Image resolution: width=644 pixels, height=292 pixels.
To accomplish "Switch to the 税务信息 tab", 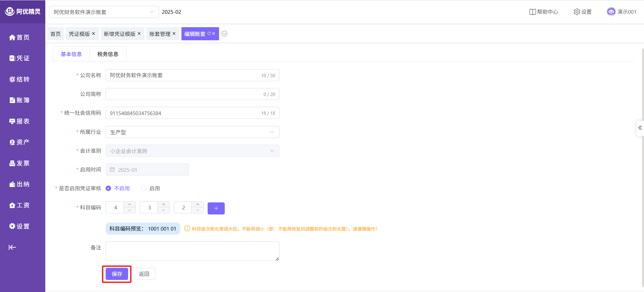I will [x=108, y=54].
